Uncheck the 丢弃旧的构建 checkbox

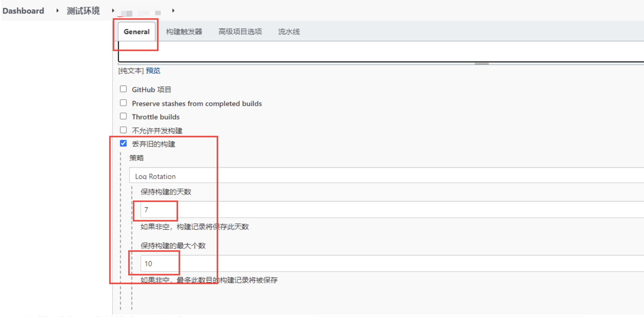coord(123,143)
